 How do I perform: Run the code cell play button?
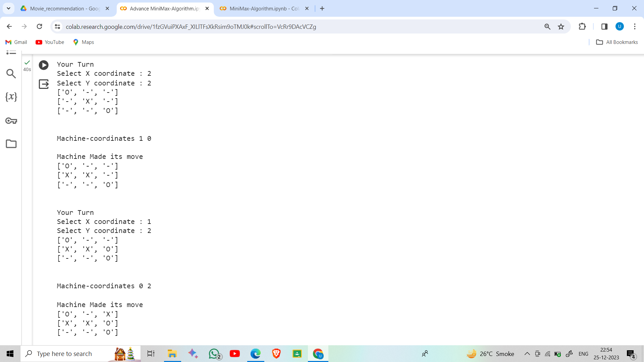point(44,65)
